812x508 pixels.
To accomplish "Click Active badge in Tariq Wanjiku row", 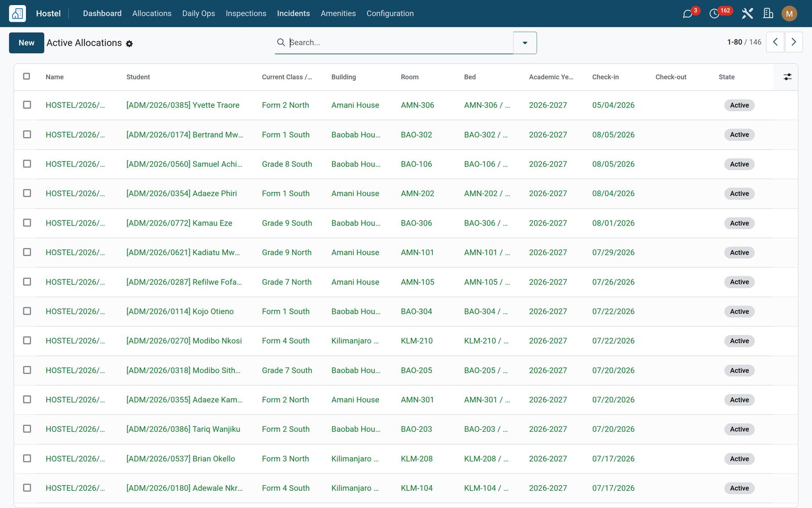I will [x=739, y=429].
